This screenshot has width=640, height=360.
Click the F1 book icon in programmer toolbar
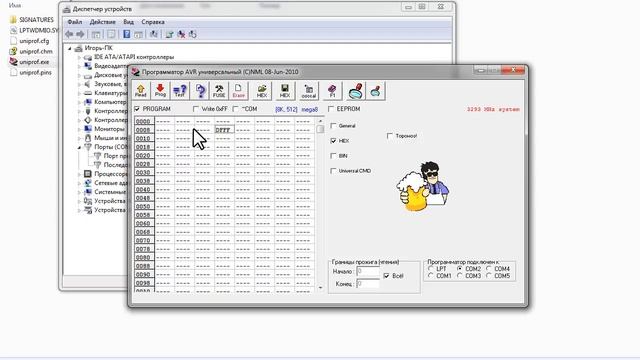(x=332, y=91)
